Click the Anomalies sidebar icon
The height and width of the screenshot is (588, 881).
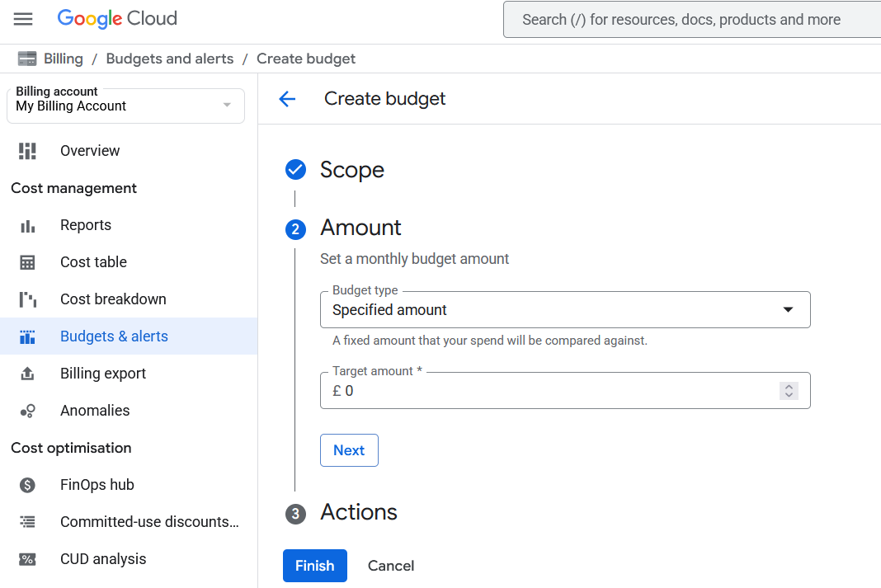(28, 410)
